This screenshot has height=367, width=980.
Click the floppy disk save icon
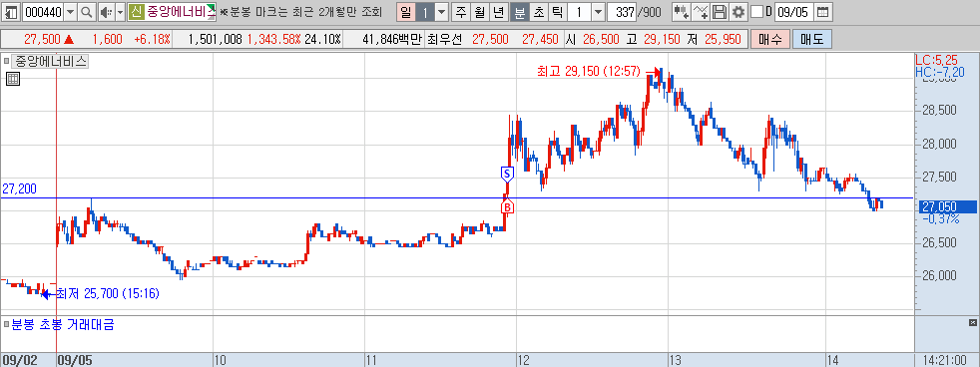720,12
